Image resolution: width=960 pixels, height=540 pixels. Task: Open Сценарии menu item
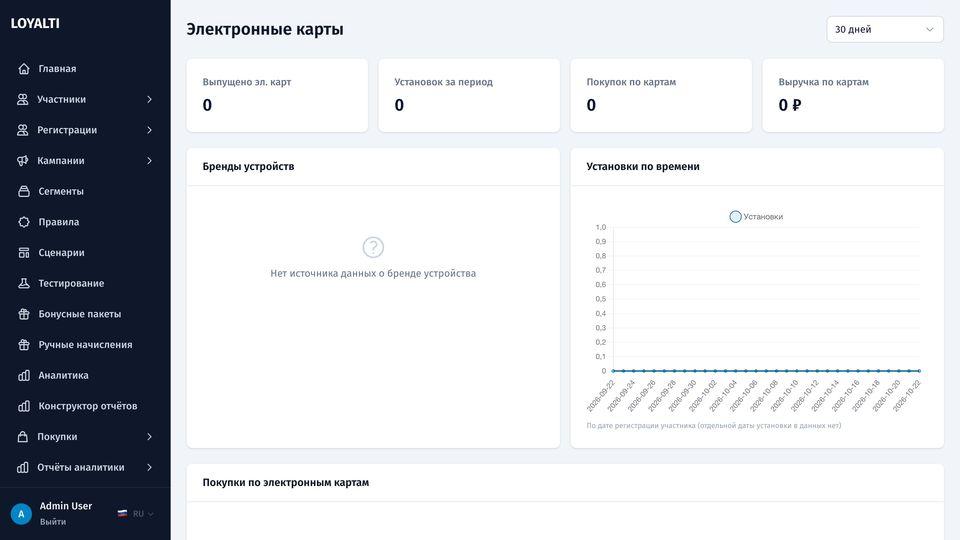click(85, 252)
